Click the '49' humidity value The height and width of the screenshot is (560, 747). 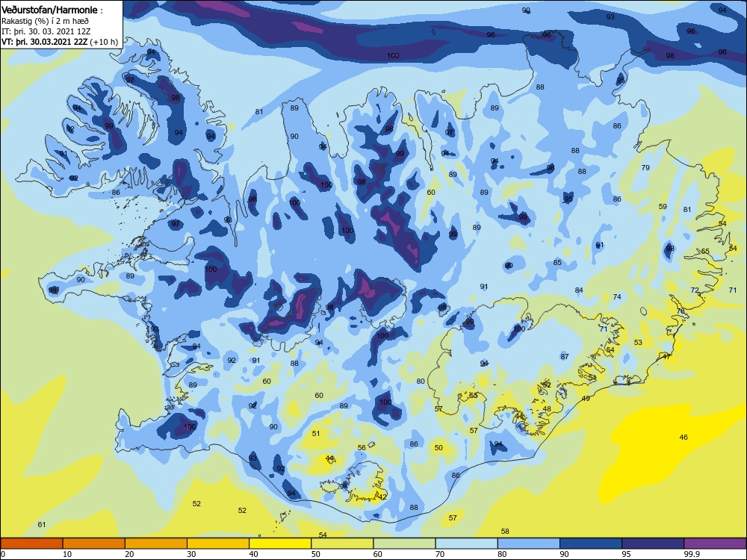pyautogui.click(x=586, y=399)
